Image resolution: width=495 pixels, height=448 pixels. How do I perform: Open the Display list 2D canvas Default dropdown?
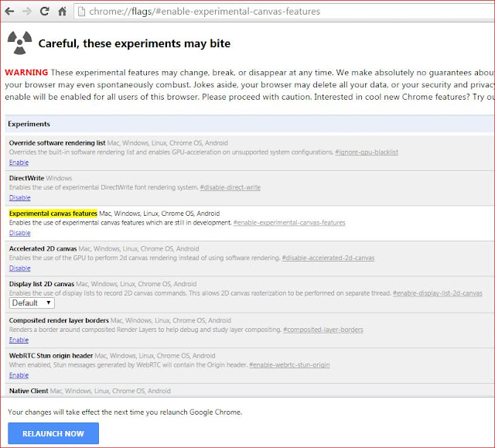pos(32,303)
